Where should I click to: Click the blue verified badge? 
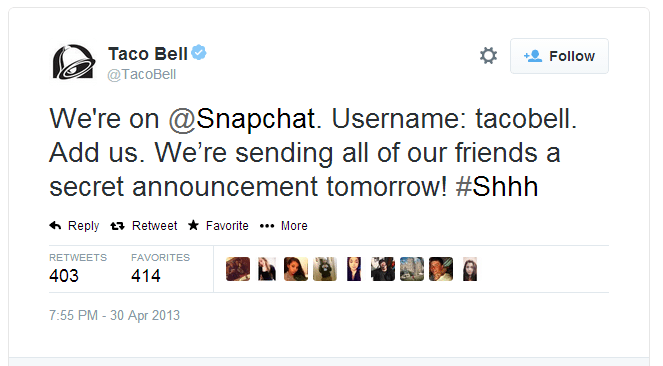(199, 53)
